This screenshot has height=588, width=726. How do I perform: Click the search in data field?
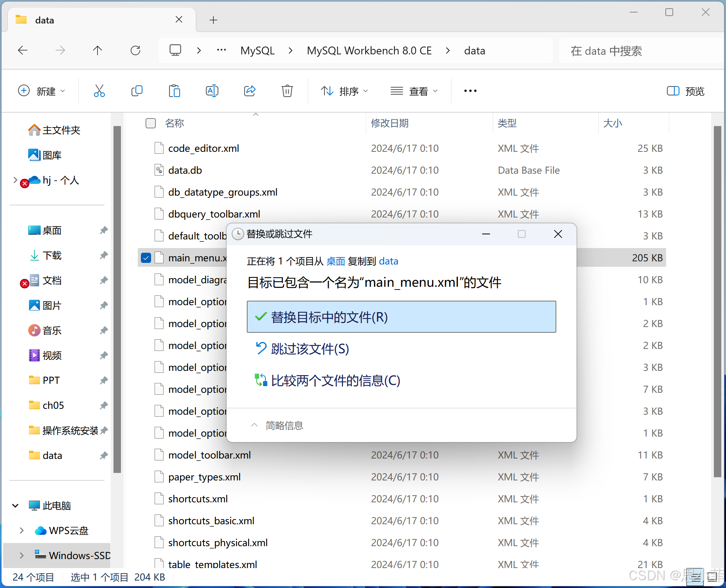[642, 51]
